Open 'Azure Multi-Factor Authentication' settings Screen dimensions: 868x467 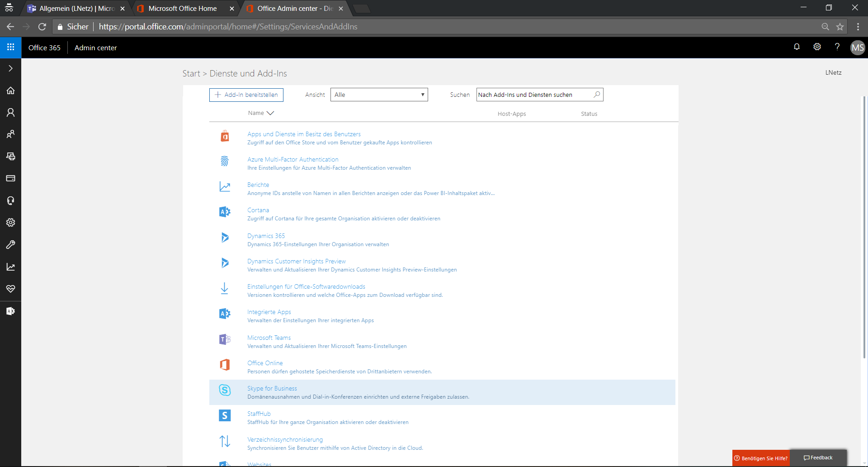[x=292, y=159]
